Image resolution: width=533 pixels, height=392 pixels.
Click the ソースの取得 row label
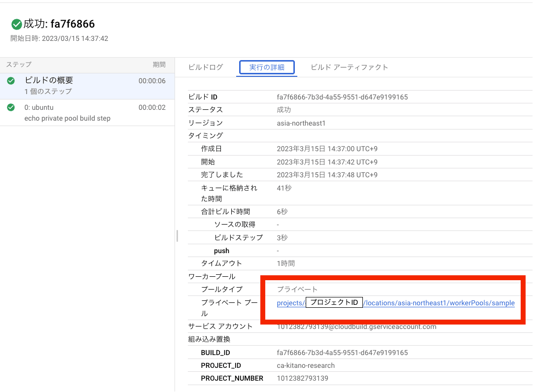click(235, 225)
